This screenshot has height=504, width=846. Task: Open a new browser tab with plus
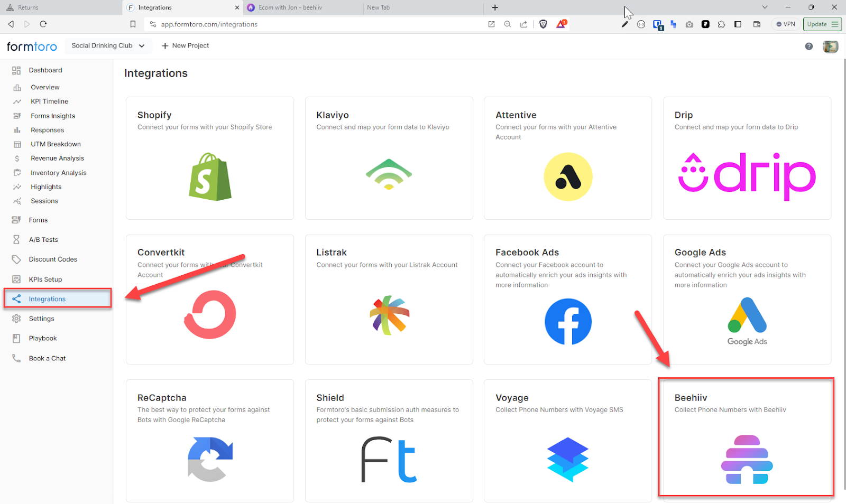coord(495,7)
